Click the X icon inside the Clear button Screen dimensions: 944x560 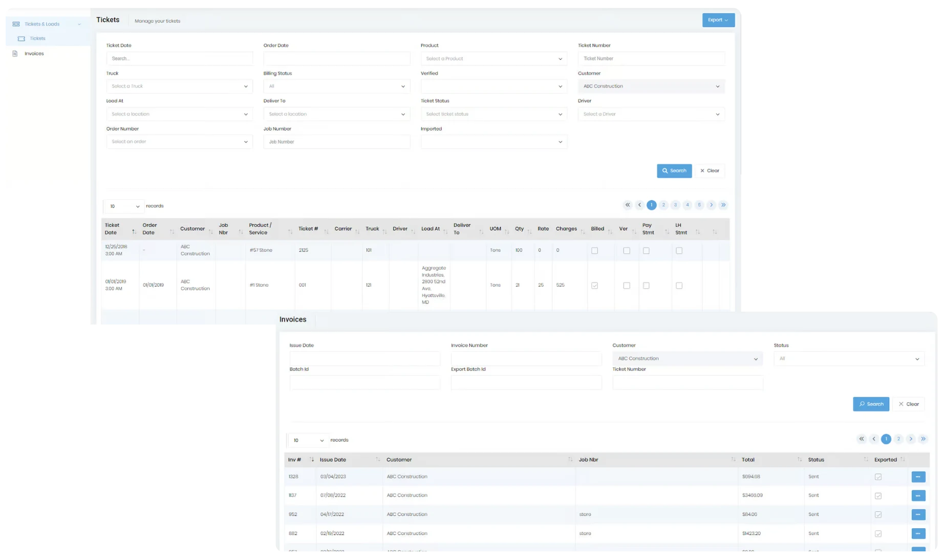tap(702, 170)
